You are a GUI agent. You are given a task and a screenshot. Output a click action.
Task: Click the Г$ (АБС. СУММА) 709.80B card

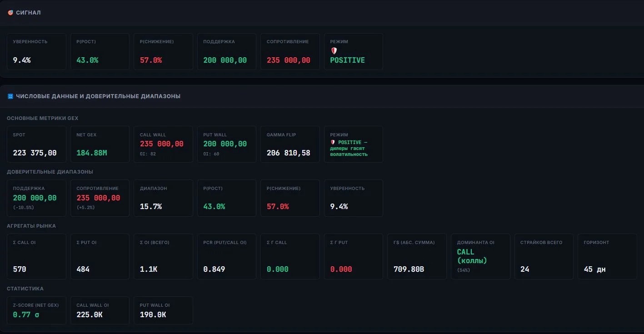417,256
